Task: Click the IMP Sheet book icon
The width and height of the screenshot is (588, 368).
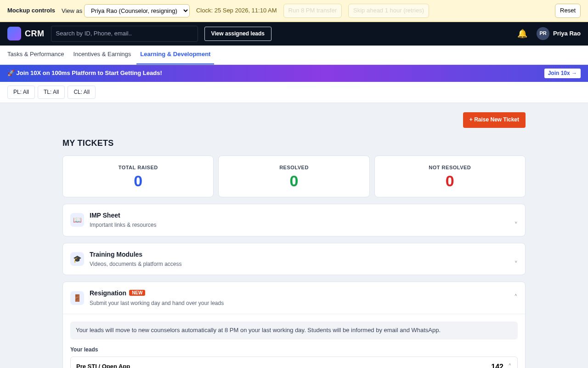Action: pyautogui.click(x=77, y=220)
